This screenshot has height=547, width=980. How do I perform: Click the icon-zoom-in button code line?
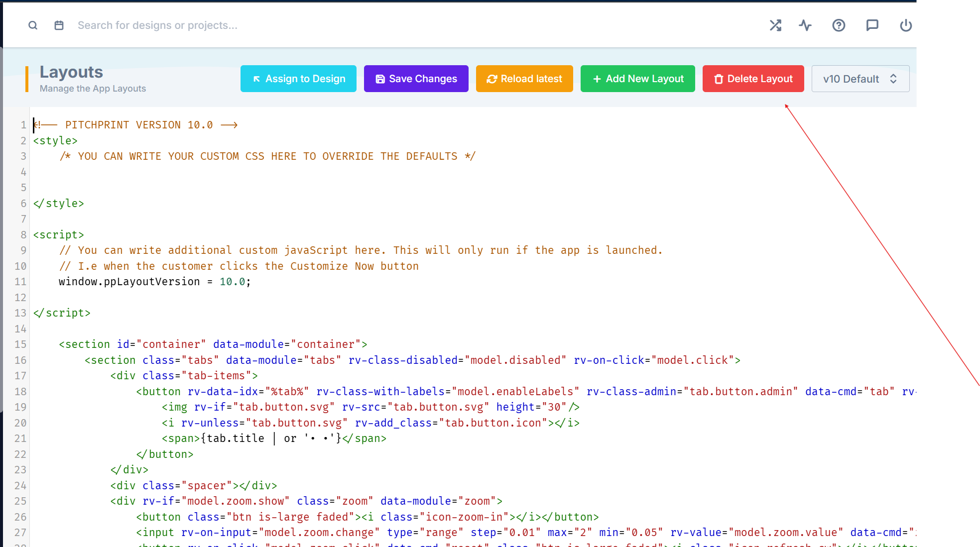pos(367,517)
